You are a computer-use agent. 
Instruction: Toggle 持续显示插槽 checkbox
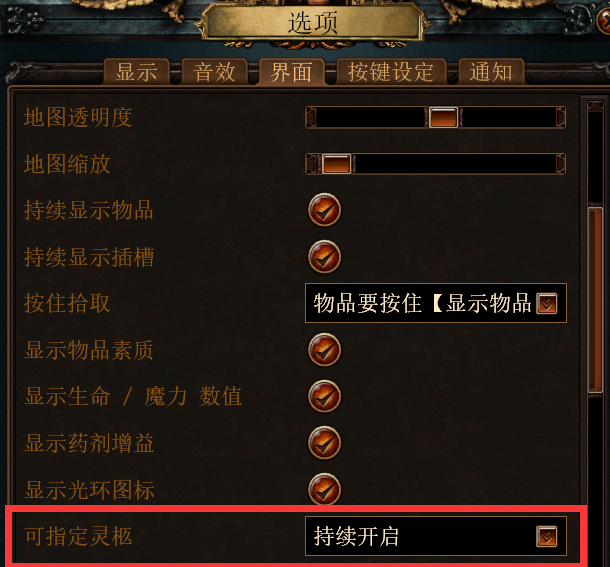click(324, 257)
